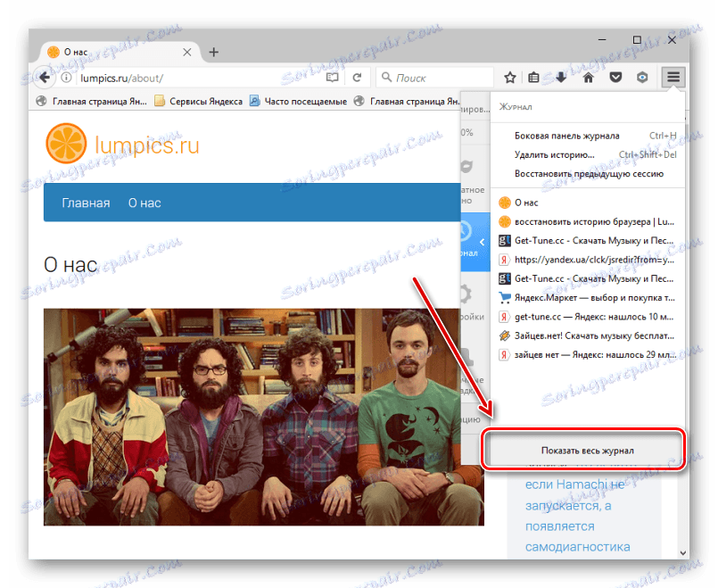Viewport: 718px width, 588px height.
Task: Click the browser back arrow button
Action: pos(45,78)
